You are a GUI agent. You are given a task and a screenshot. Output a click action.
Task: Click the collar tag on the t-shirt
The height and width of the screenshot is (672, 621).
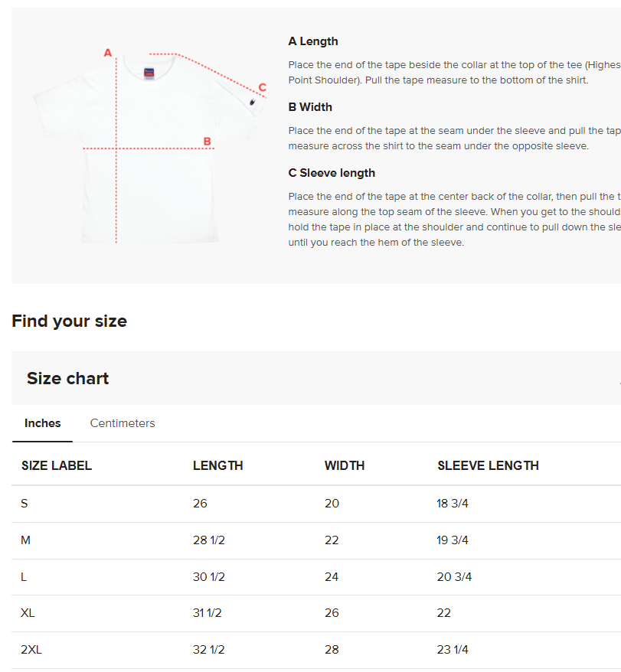(149, 73)
